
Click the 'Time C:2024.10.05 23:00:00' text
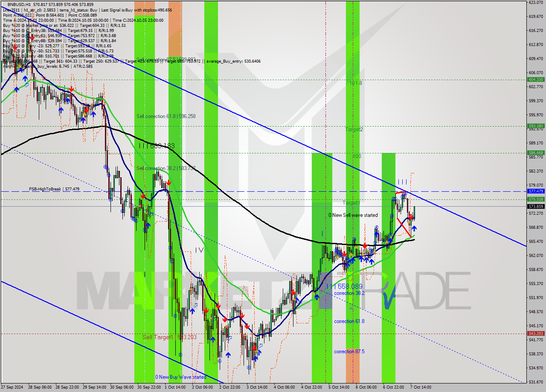[138, 20]
